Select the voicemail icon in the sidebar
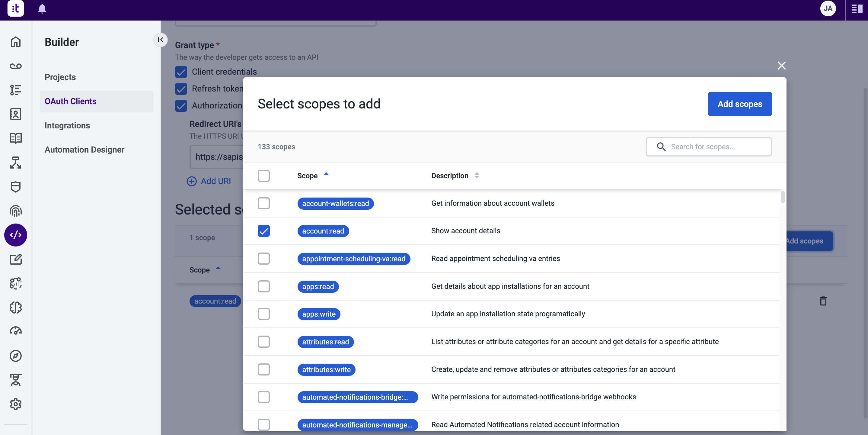 pos(15,66)
